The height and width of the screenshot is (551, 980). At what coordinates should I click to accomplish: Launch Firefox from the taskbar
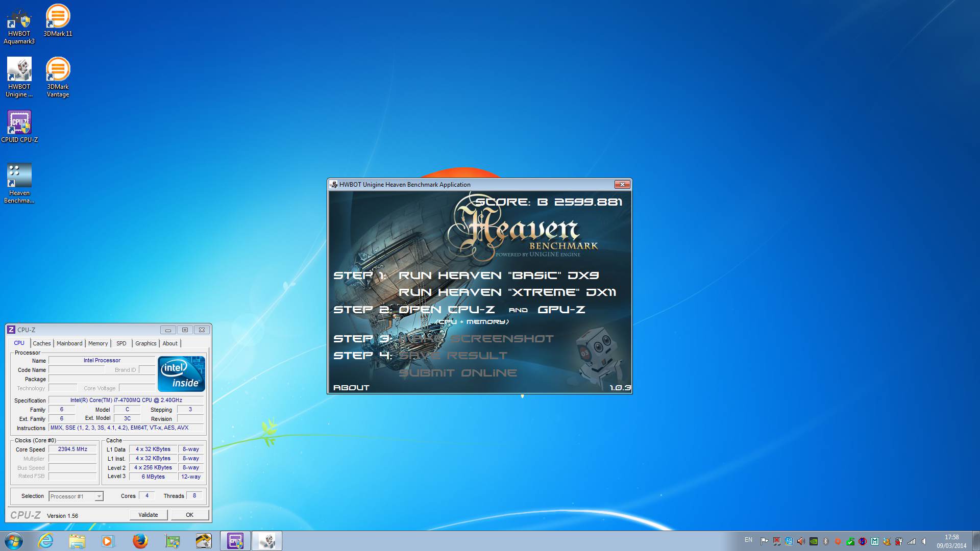pyautogui.click(x=140, y=541)
